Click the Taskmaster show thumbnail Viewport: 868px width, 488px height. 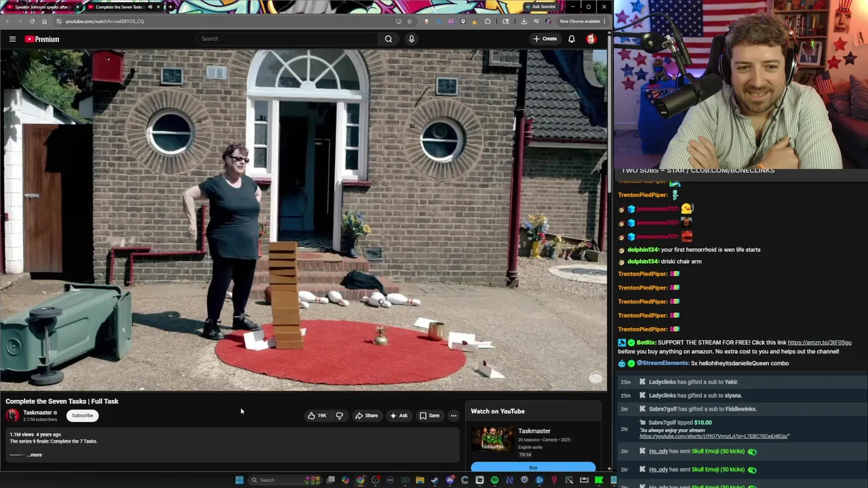click(x=492, y=440)
